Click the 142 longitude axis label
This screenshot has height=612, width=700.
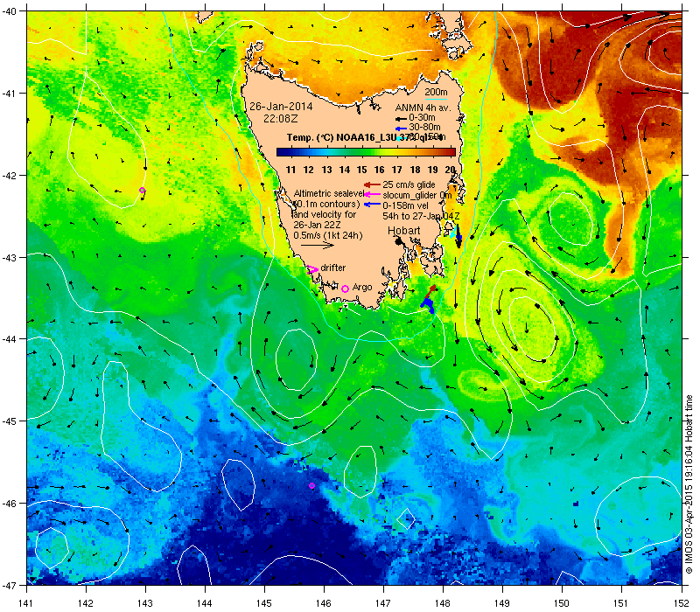click(86, 603)
